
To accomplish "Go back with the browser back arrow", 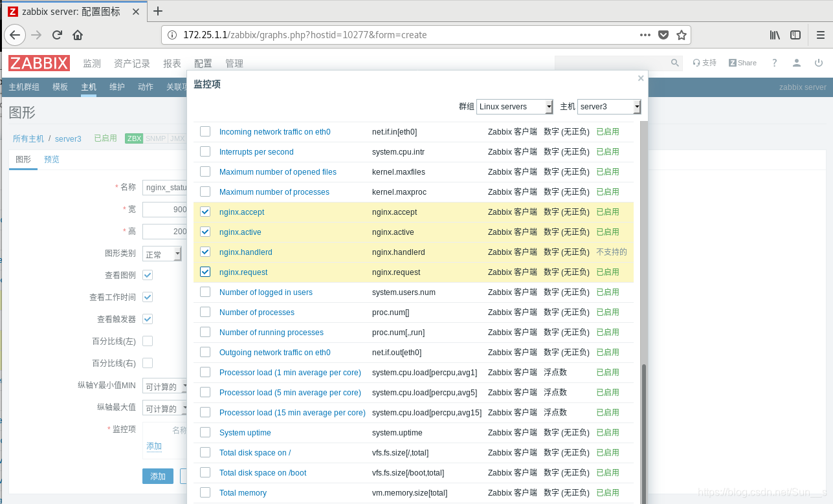I will tap(15, 35).
